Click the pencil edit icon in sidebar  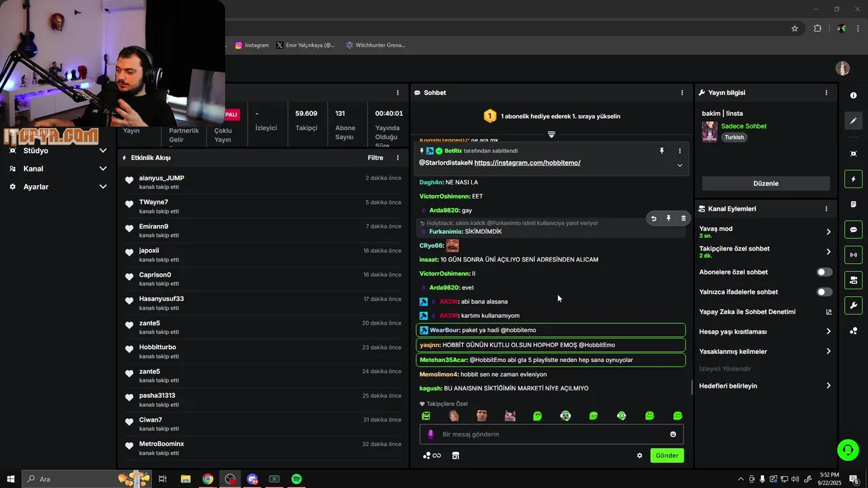(853, 121)
